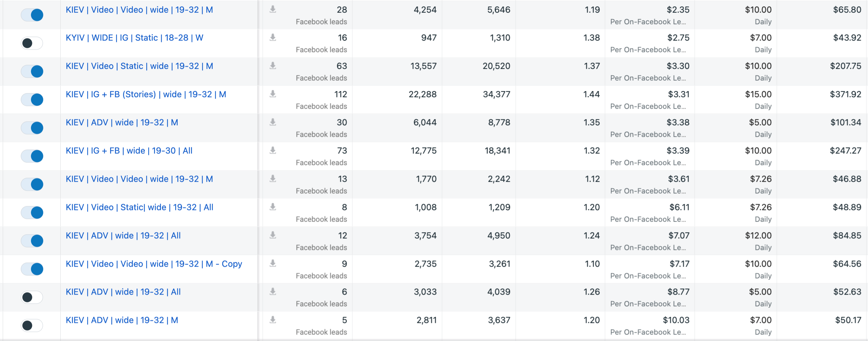Open ad set KYIV | WIDE | IG | Static | 18-28 | W
The image size is (868, 341).
[135, 38]
